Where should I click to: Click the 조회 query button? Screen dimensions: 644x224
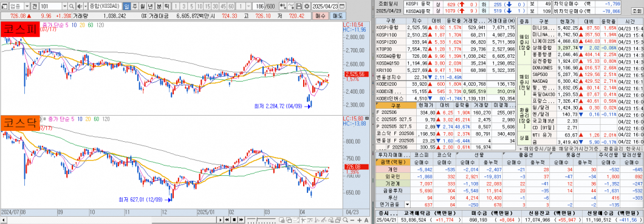637,11
